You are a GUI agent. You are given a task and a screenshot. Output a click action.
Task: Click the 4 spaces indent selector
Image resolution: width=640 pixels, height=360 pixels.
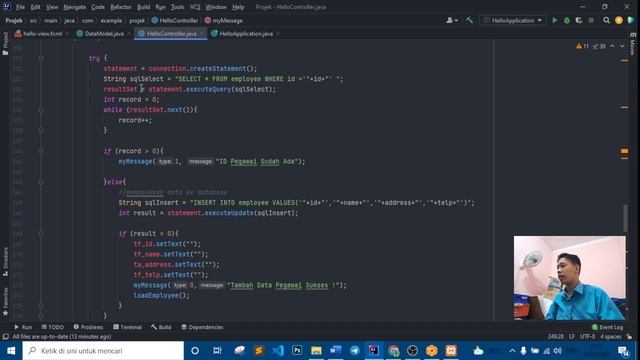[x=611, y=337]
